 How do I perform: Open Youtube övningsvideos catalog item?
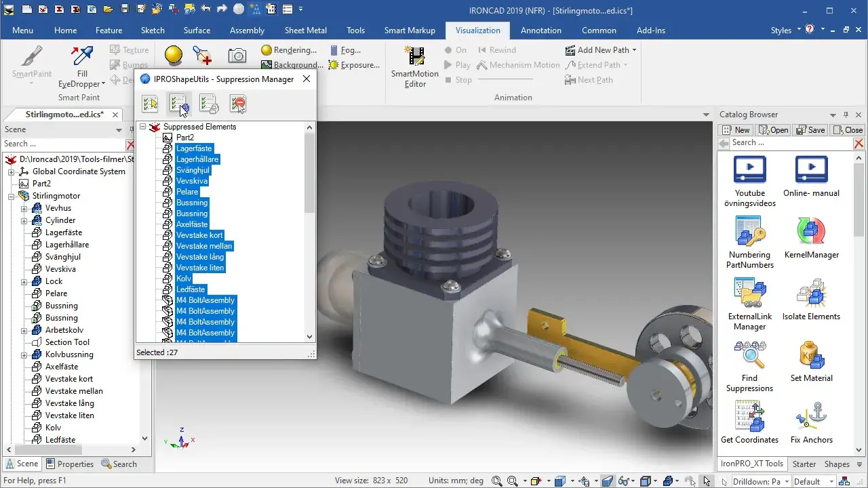pyautogui.click(x=749, y=181)
